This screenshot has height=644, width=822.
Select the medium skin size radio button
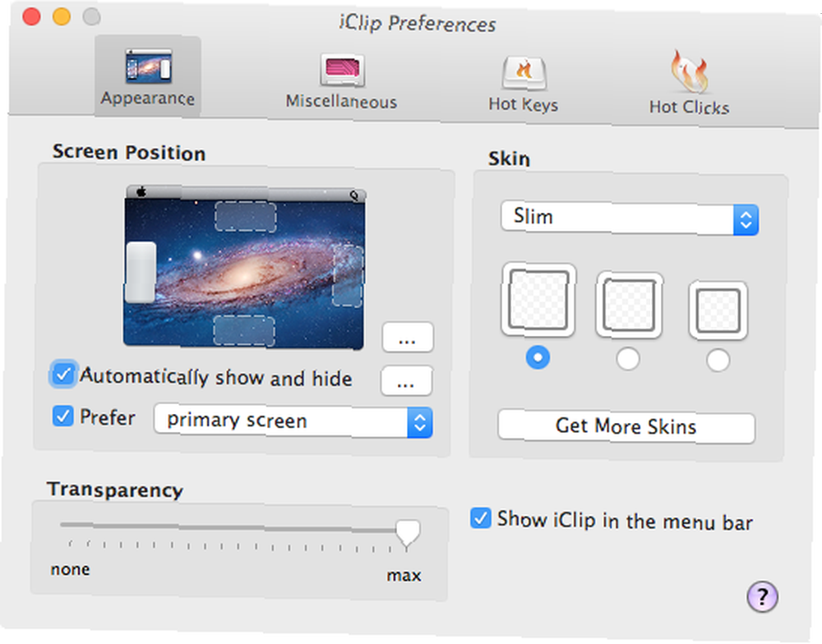coord(628,360)
